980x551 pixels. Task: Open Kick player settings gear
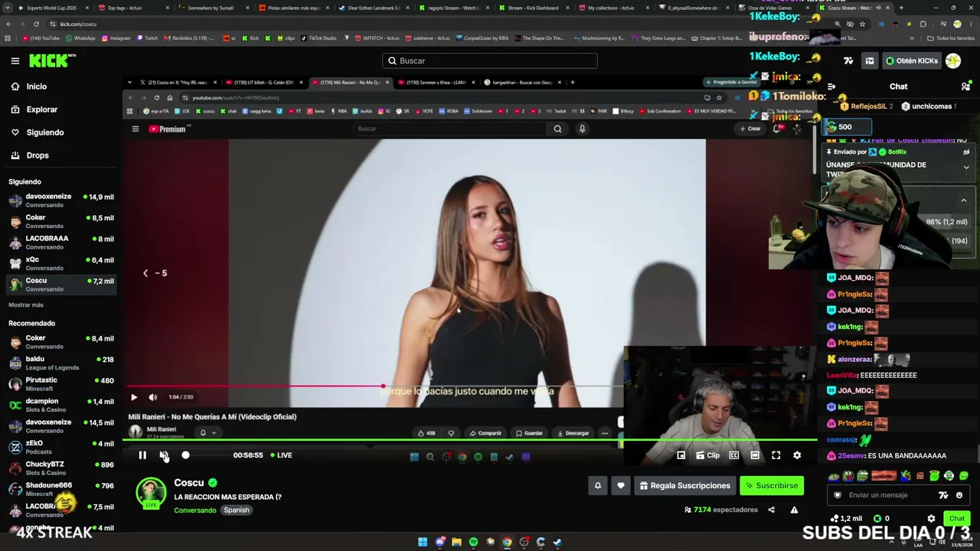797,455
